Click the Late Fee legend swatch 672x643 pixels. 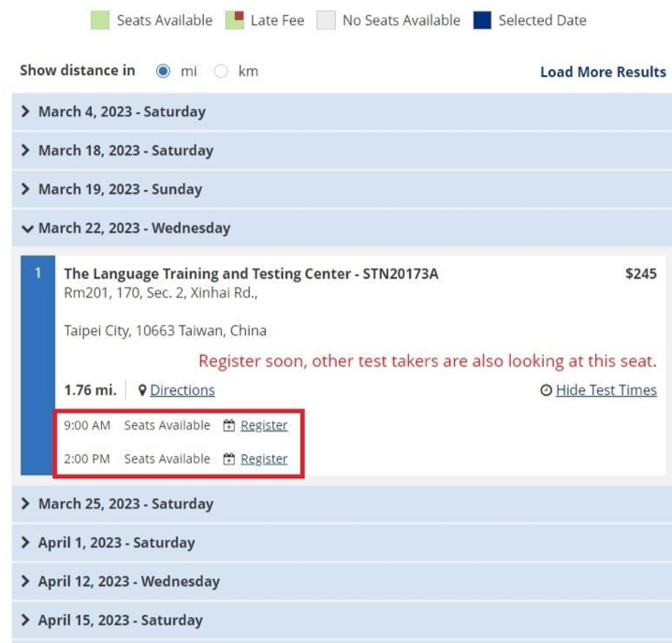[x=235, y=21]
